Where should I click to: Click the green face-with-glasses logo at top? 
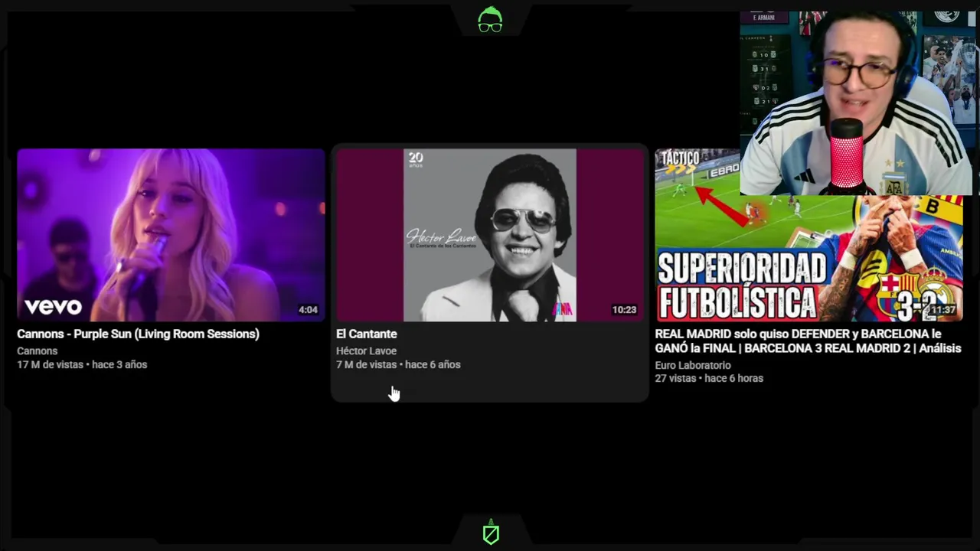(490, 20)
